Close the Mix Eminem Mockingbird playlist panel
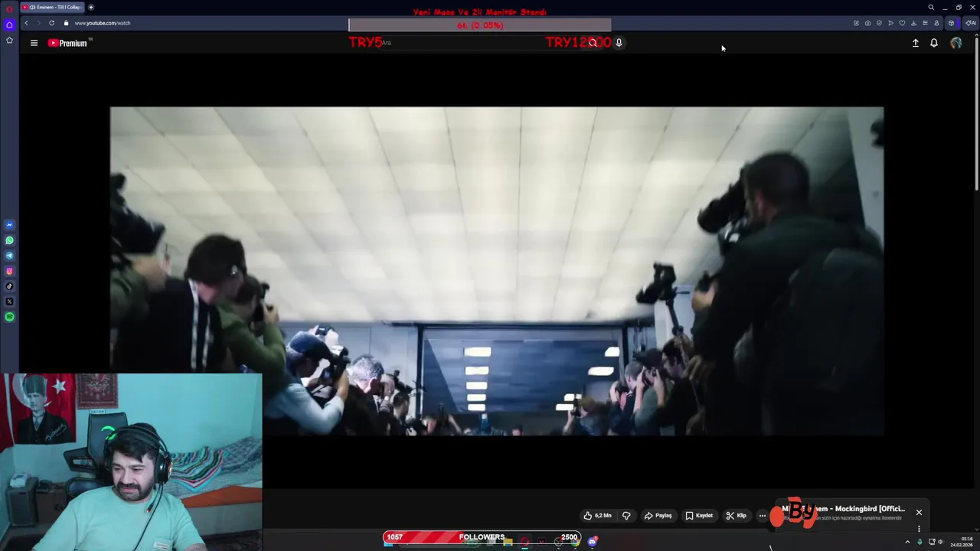This screenshot has width=980, height=551. (x=919, y=513)
